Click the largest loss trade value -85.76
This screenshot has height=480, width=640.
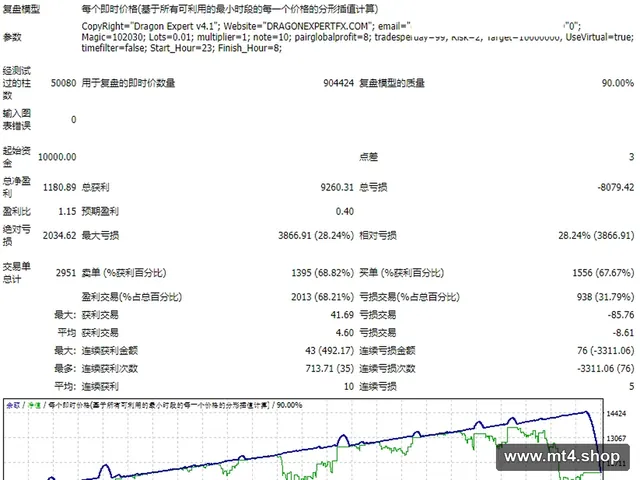(x=621, y=315)
